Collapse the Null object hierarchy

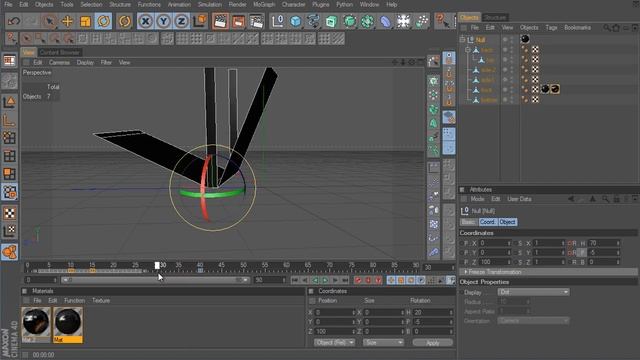coord(462,40)
